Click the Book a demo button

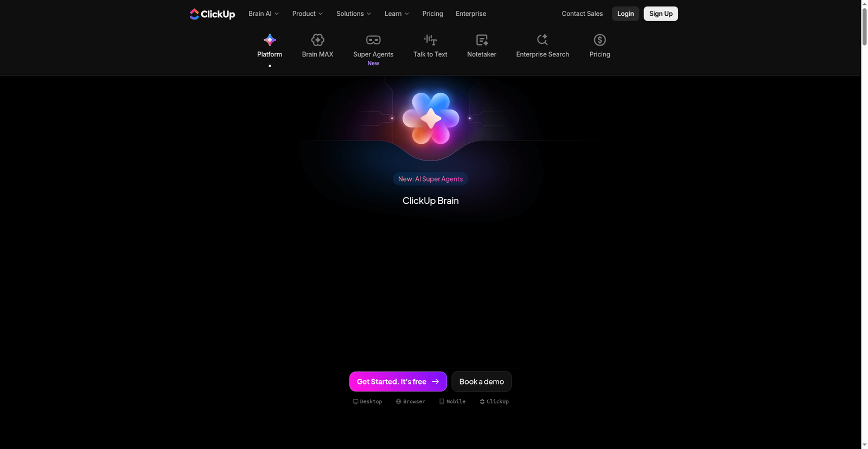[481, 382]
